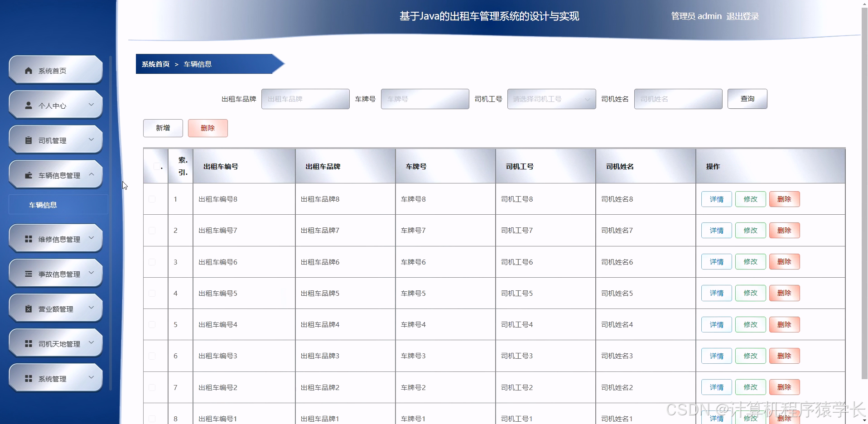This screenshot has height=424, width=868.
Task: Click the home icon beside 系统首页
Action: pyautogui.click(x=28, y=70)
